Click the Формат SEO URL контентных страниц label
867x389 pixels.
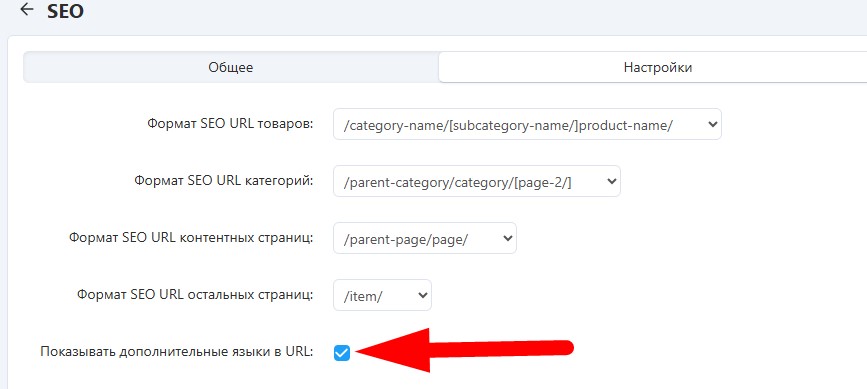coord(191,238)
